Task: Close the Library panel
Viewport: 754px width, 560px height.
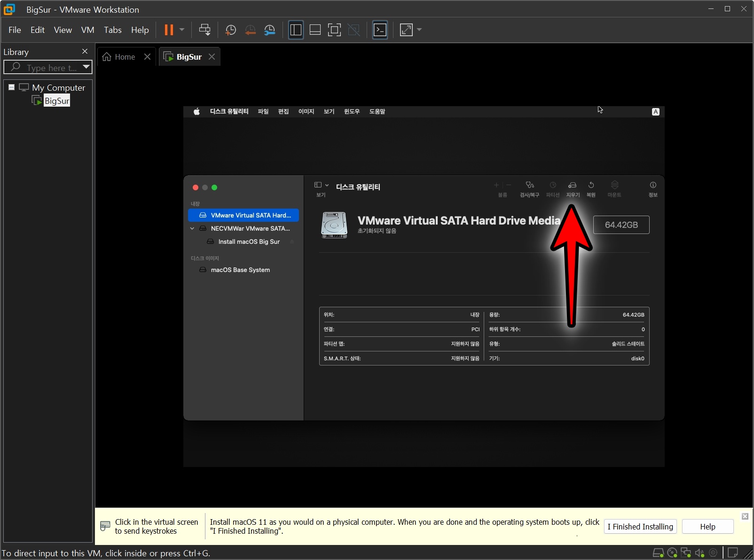Action: tap(85, 51)
